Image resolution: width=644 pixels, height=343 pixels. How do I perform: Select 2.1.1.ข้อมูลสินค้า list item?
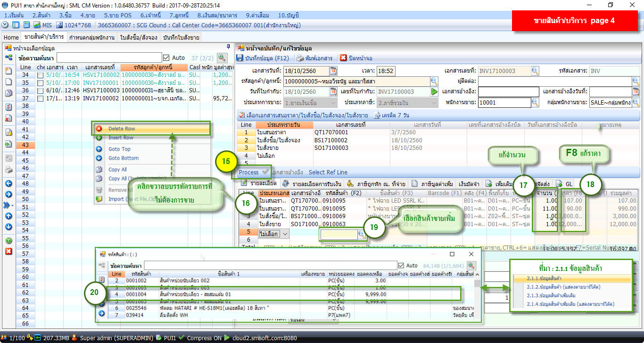point(571,279)
